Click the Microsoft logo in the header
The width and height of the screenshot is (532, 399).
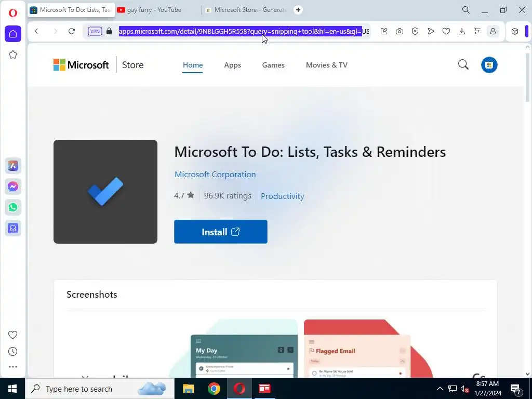click(x=81, y=65)
